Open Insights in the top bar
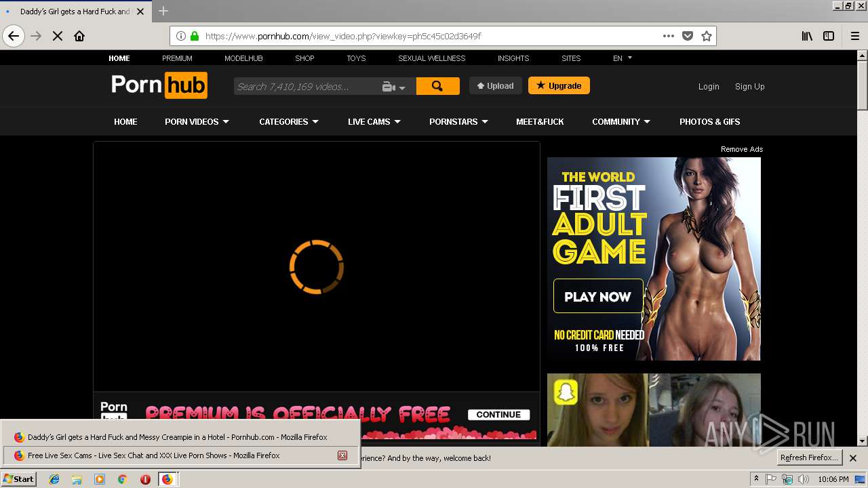 point(513,58)
